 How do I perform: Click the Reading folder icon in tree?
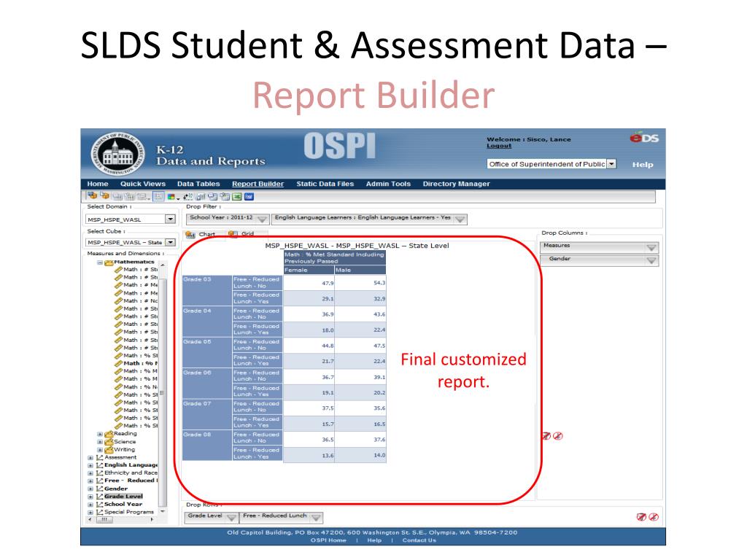[x=109, y=434]
